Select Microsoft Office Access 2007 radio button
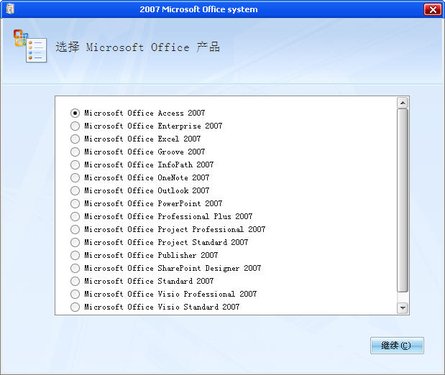Screen dimensions: 445x375 [75, 113]
